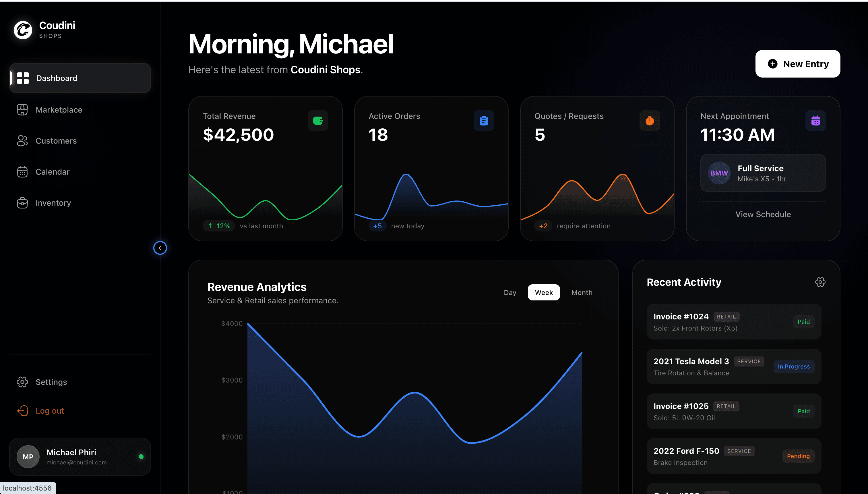The image size is (868, 494).
Task: Select the Inventory briefcase icon in sidebar
Action: [x=22, y=202]
